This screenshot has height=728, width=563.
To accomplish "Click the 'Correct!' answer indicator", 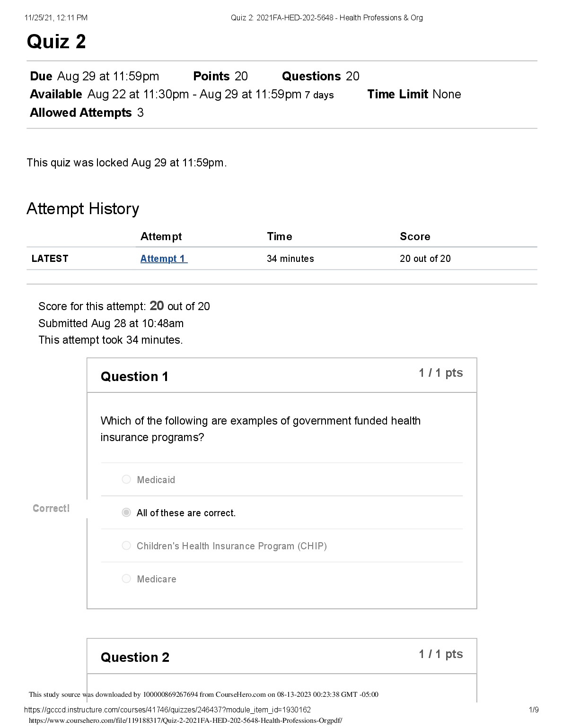I will [51, 508].
